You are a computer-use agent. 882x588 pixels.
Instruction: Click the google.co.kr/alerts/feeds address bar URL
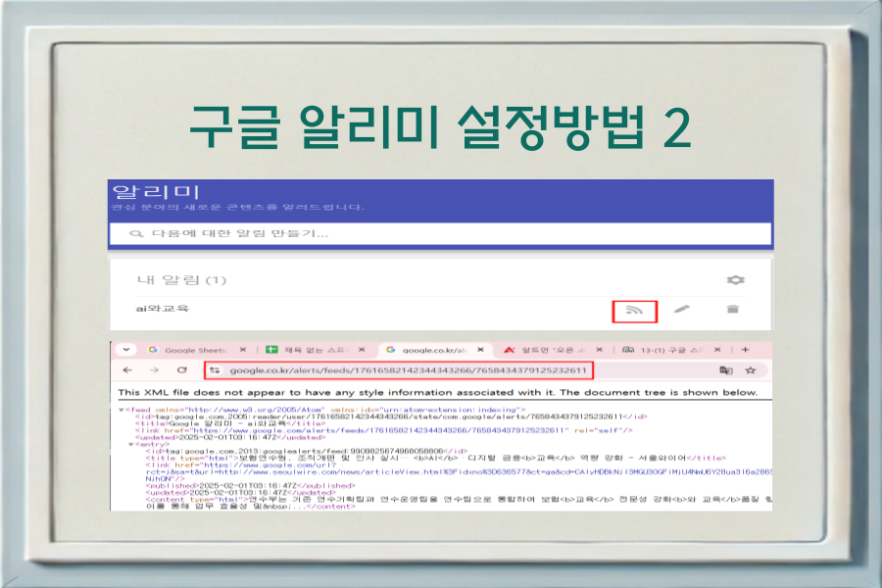[409, 370]
